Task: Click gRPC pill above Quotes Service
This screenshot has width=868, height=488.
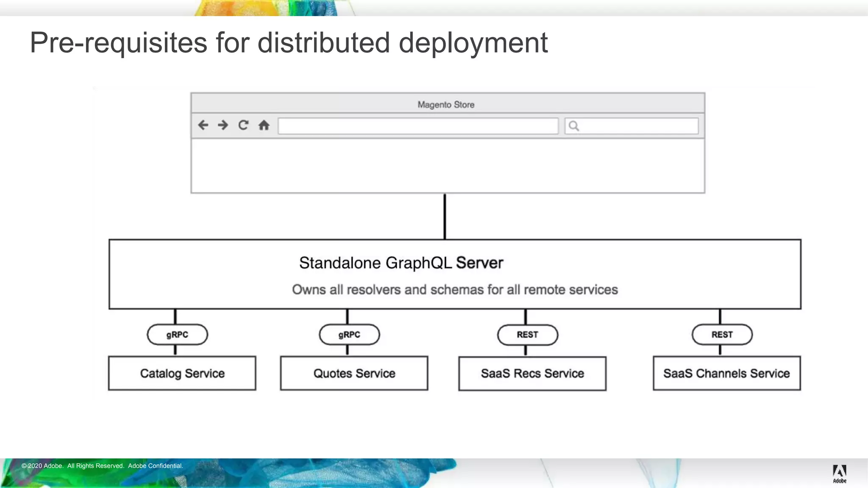Action: click(349, 335)
